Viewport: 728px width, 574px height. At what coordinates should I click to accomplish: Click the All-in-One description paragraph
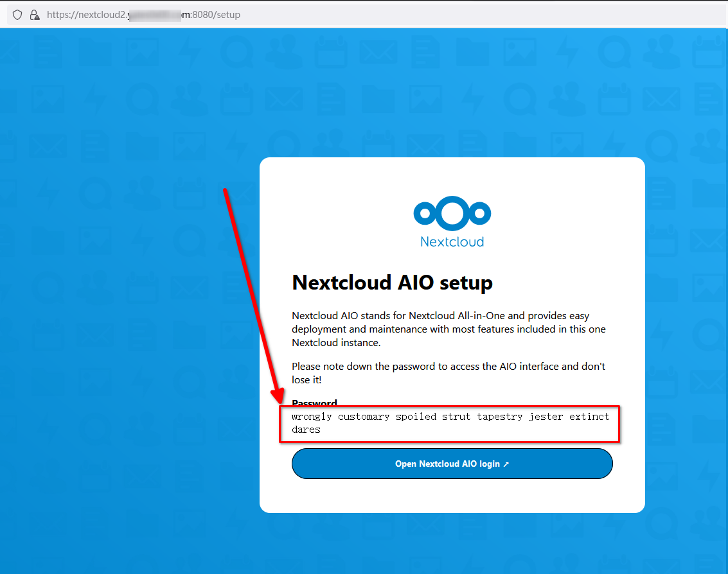pyautogui.click(x=448, y=329)
